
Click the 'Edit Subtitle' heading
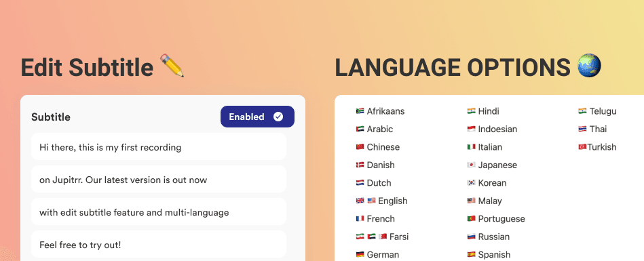(87, 68)
